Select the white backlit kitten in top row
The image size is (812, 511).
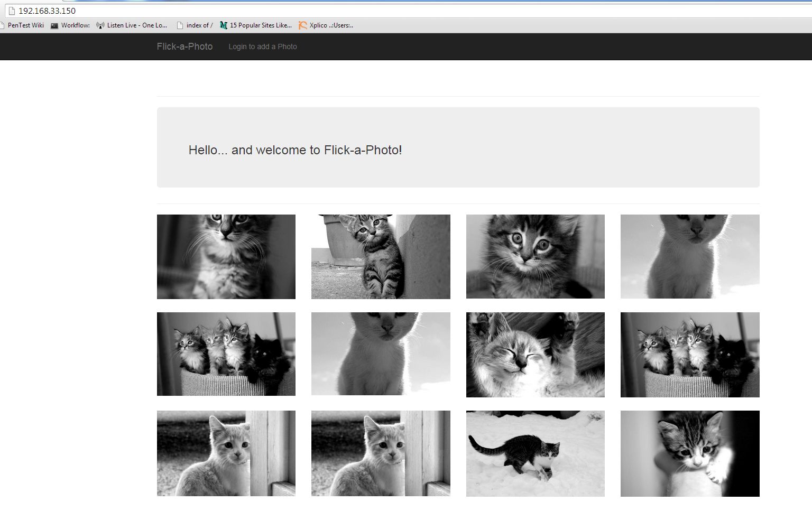[x=690, y=257]
